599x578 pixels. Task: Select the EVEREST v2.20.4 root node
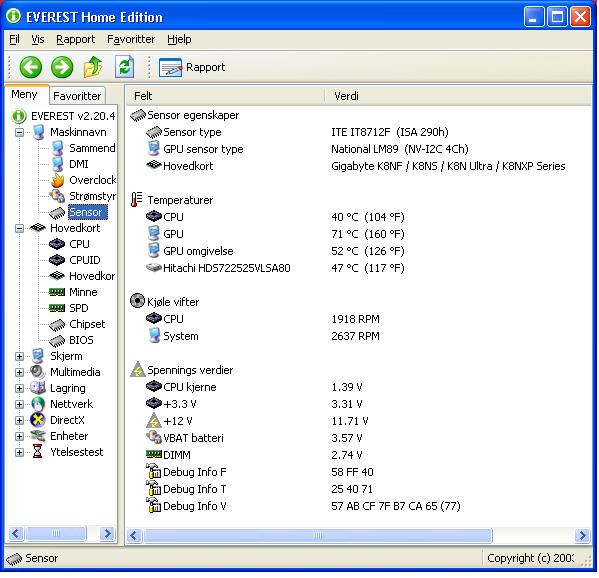(73, 116)
